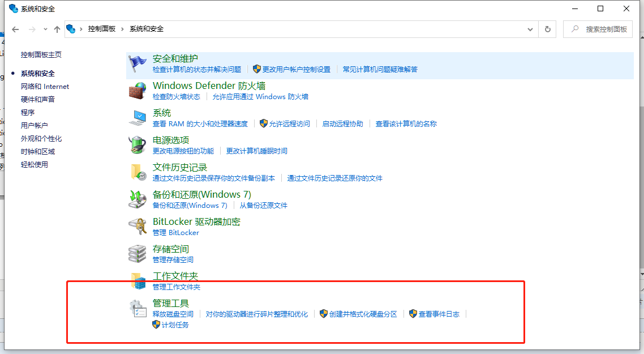Image resolution: width=644 pixels, height=354 pixels.
Task: Click the 搜索控制面板 search field
Action: pyautogui.click(x=598, y=29)
